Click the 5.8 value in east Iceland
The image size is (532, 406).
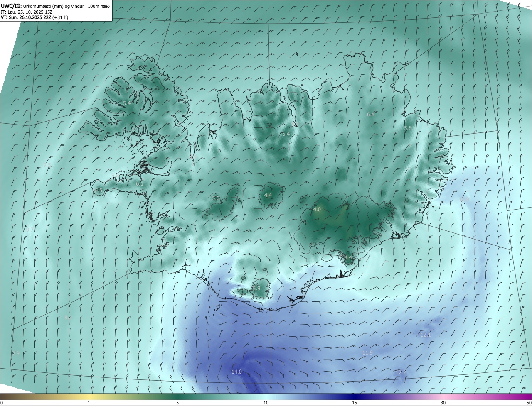click(x=408, y=128)
